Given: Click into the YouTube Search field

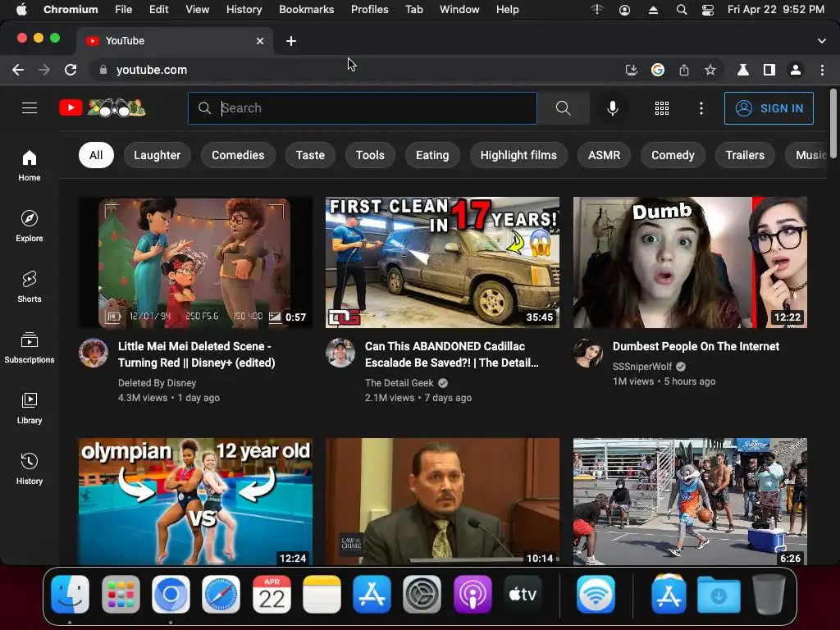Looking at the screenshot, I should (362, 108).
